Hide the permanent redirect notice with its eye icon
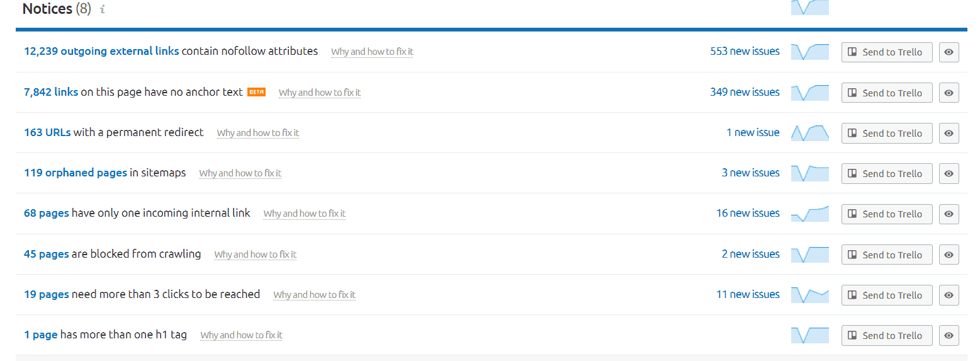Viewport: 980px width, 361px height. [949, 133]
